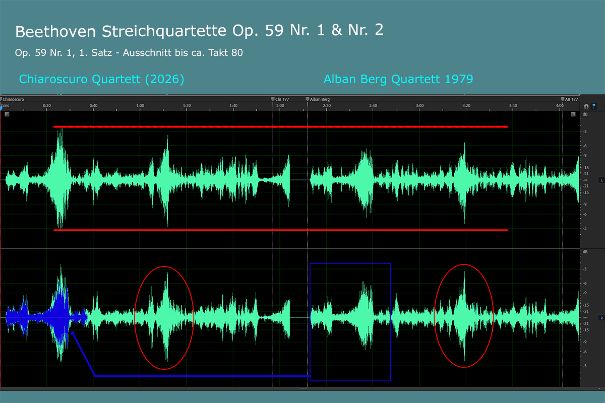The image size is (605, 403).
Task: Click the headphone icon above the level scale
Action: coord(586,106)
